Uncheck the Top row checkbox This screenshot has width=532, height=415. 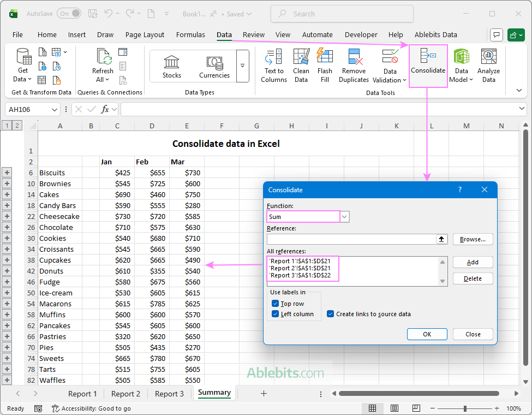coord(275,304)
